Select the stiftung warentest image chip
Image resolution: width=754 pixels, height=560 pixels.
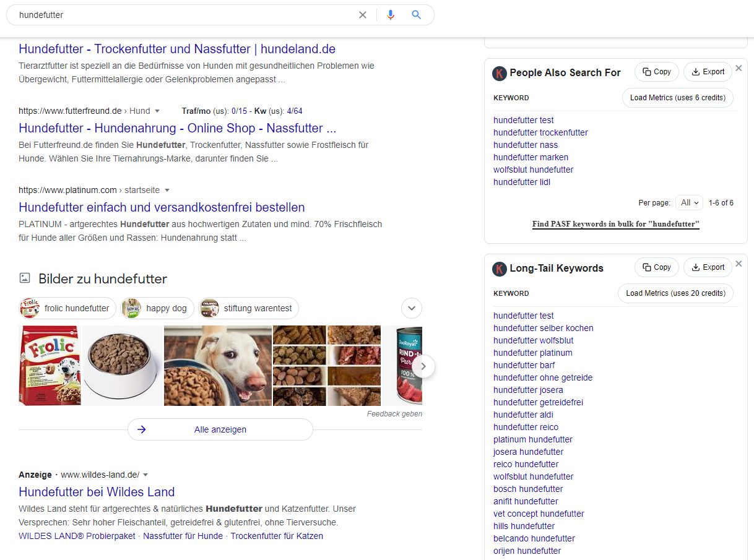(x=249, y=308)
